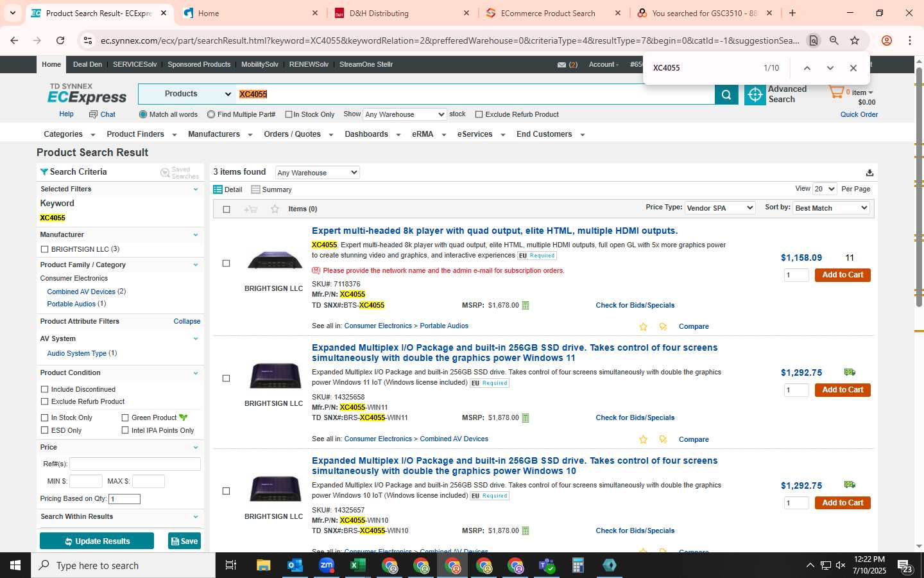Open Combined AV Devices category filter link
The height and width of the screenshot is (578, 924).
coord(81,292)
